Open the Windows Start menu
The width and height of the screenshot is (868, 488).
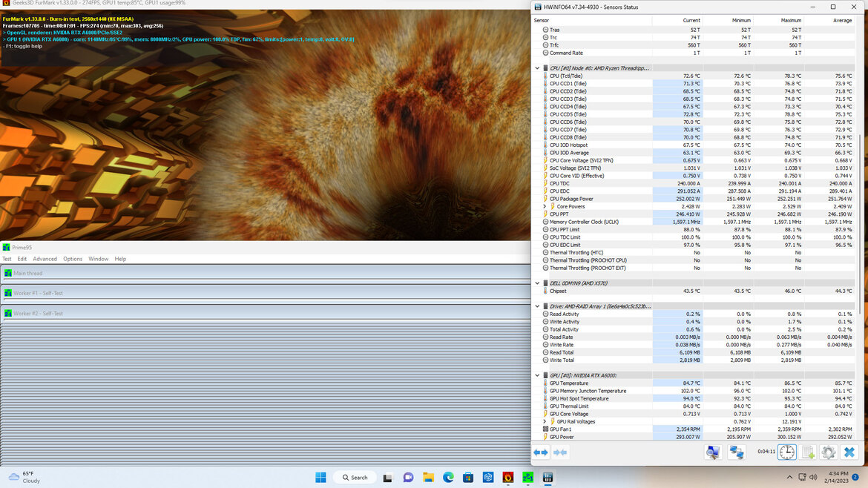320,478
